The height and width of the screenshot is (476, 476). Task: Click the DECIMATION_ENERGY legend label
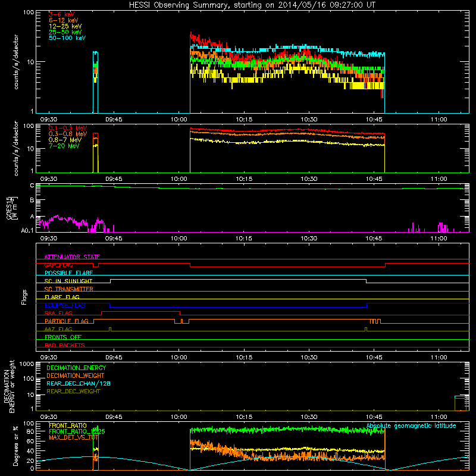(x=76, y=368)
